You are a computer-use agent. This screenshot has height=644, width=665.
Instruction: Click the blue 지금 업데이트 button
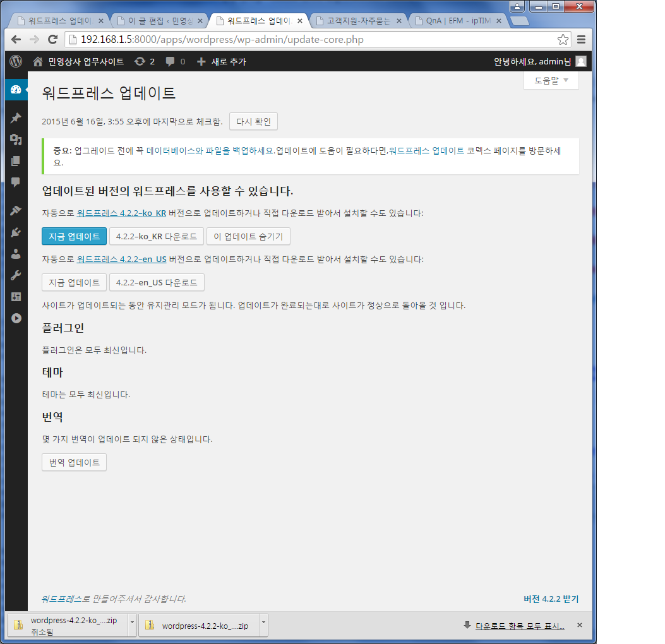75,237
